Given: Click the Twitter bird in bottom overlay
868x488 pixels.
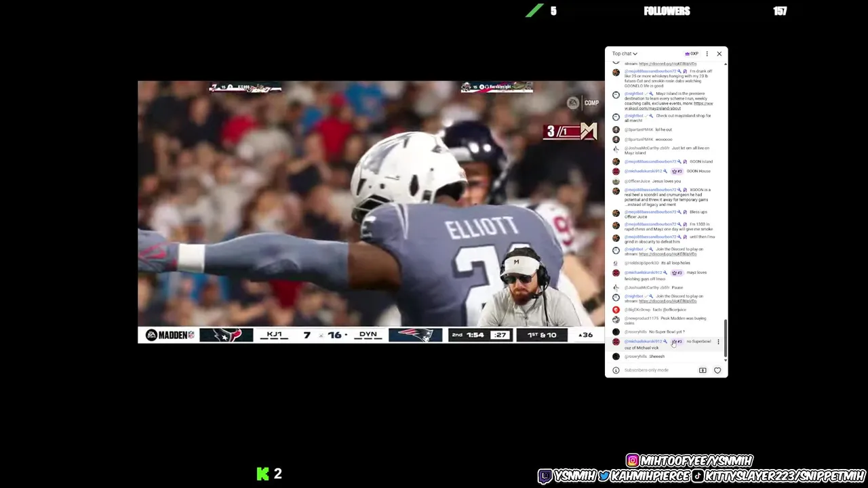Looking at the screenshot, I should [604, 476].
